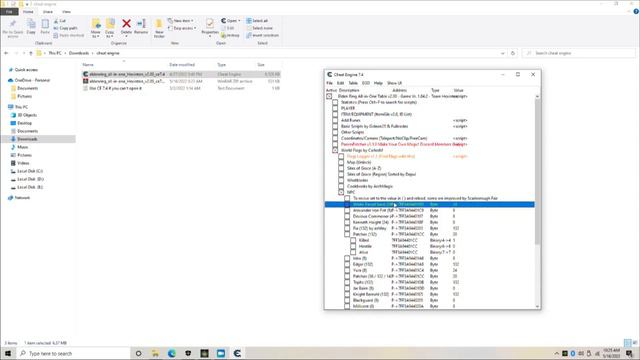This screenshot has height=360, width=640.
Task: Tick the PLAYER checkbox in Cheat Engine
Action: click(335, 108)
